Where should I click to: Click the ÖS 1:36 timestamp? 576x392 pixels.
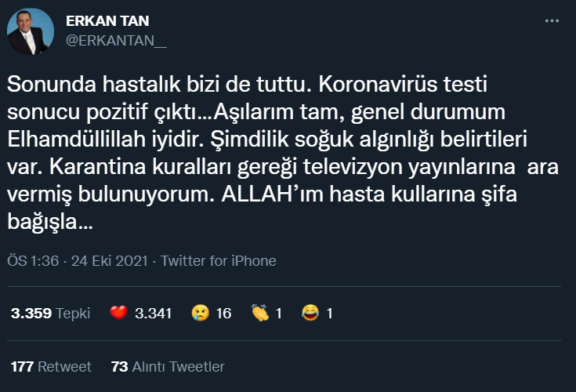(33, 261)
